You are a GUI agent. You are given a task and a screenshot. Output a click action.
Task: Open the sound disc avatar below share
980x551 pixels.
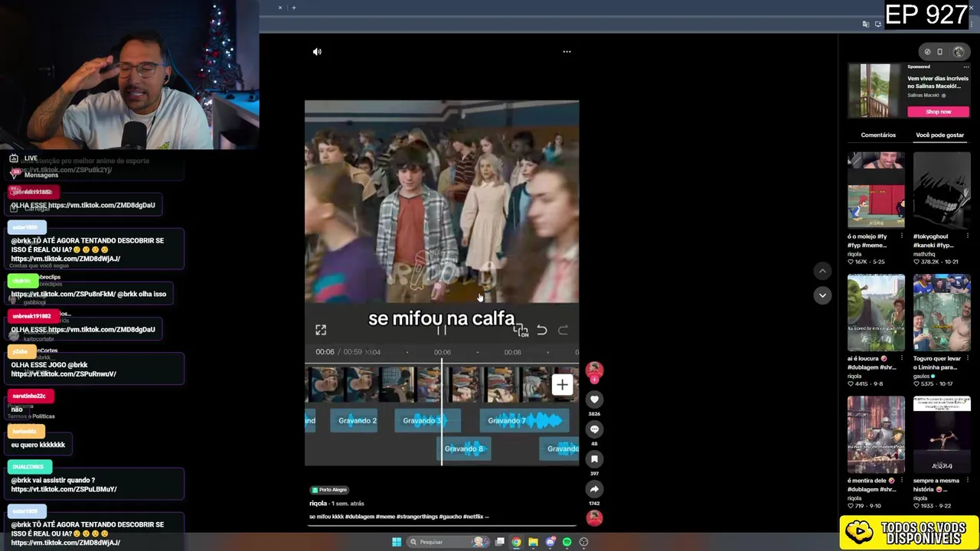point(594,518)
